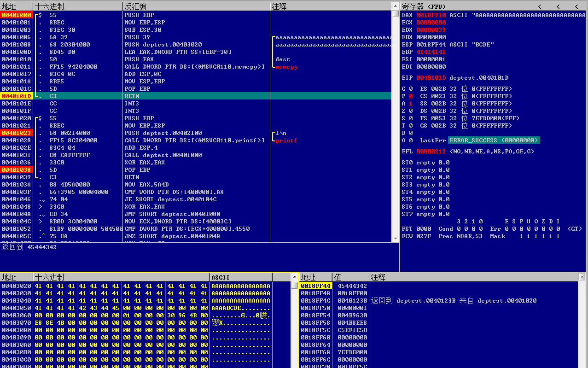Select the EAX register value 0018FF10
The image size is (588, 368).
(431, 15)
